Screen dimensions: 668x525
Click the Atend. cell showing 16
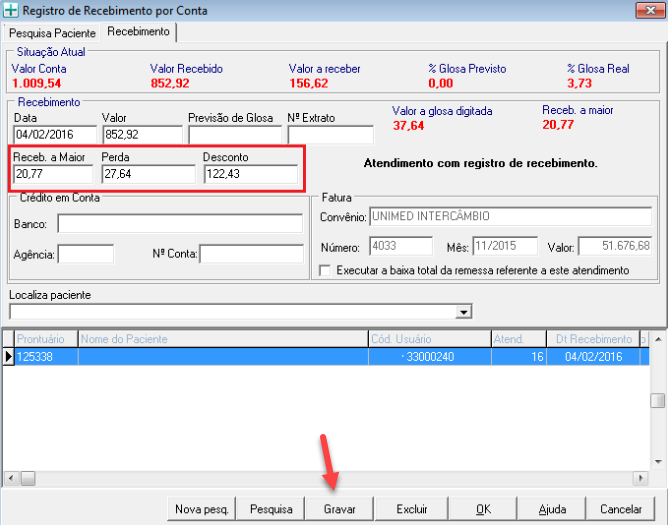(519, 357)
